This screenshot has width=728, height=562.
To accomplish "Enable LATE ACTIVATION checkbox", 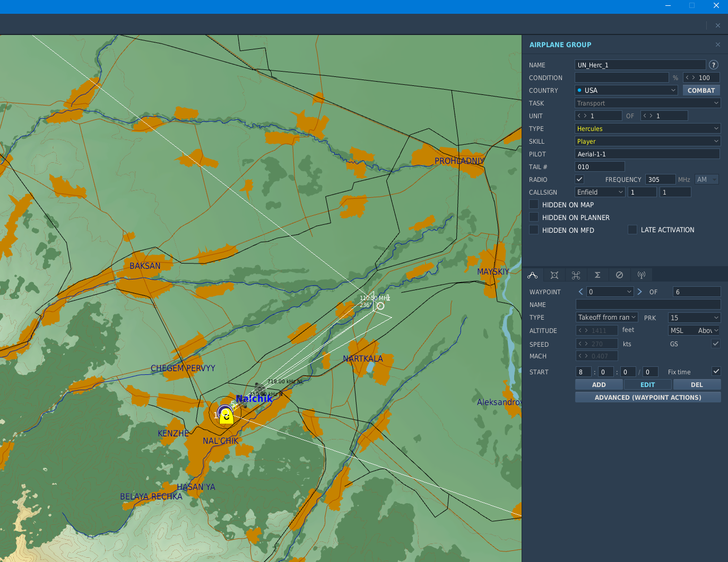I will pyautogui.click(x=632, y=230).
